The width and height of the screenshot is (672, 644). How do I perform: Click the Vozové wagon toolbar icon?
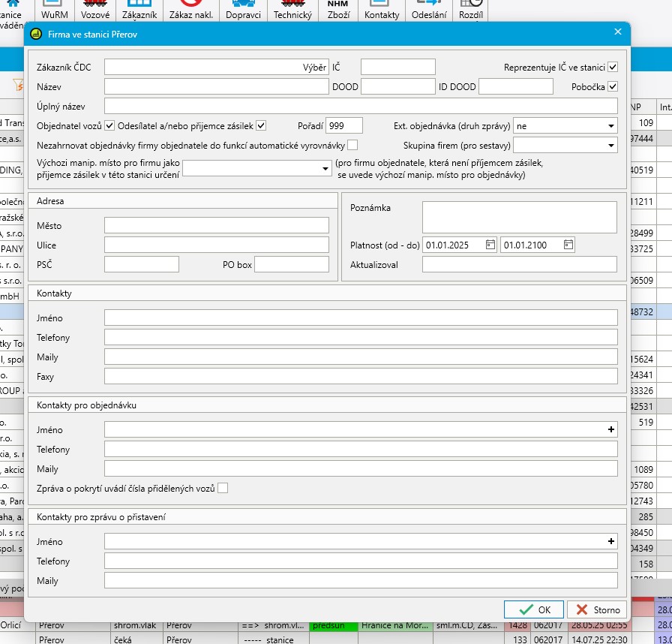tap(94, 11)
